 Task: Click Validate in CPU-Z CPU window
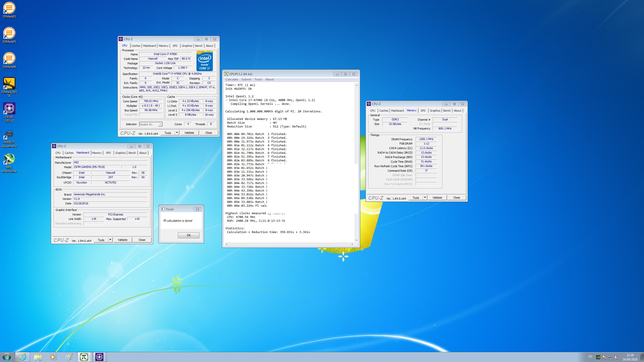(x=189, y=133)
